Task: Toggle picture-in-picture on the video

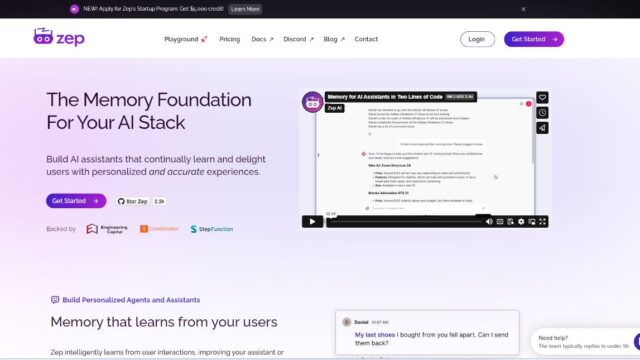Action: click(532, 222)
